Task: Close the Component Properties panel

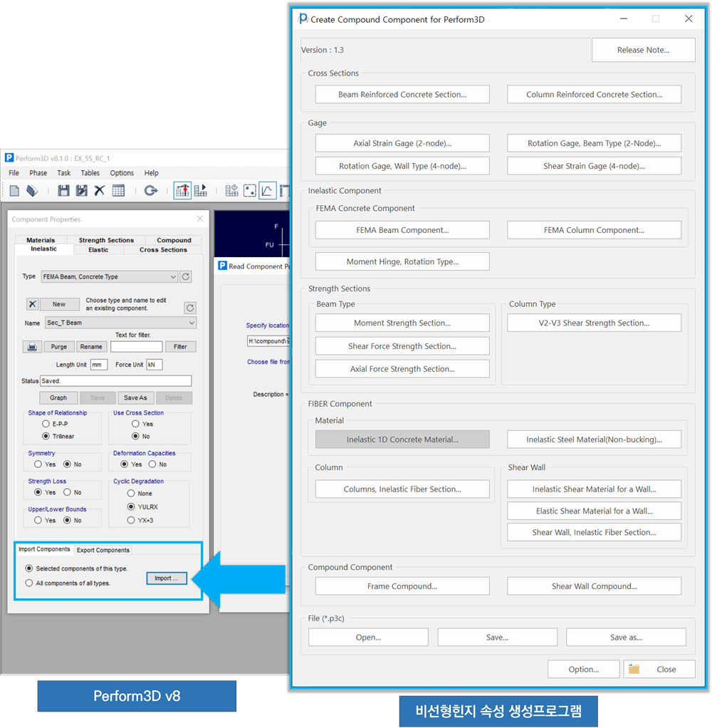Action: click(x=200, y=219)
